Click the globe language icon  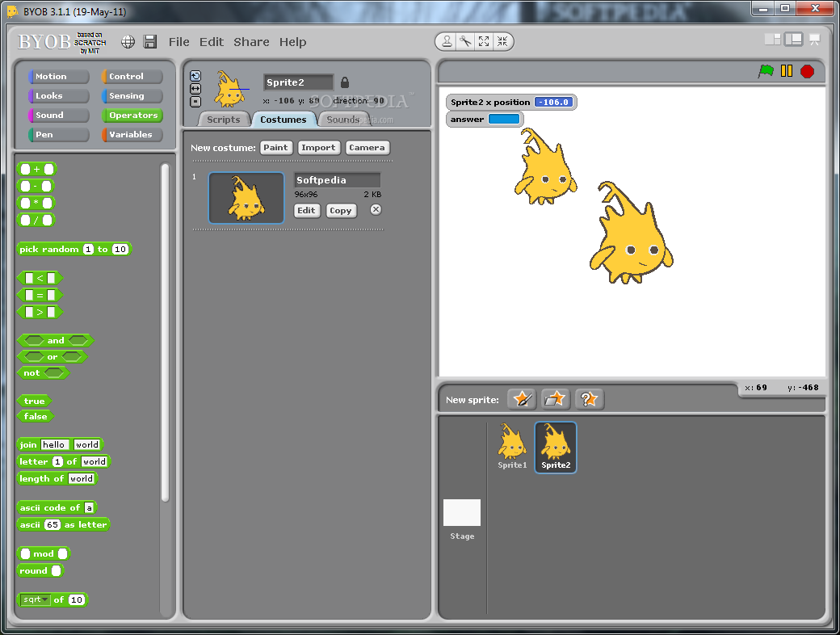tap(128, 42)
